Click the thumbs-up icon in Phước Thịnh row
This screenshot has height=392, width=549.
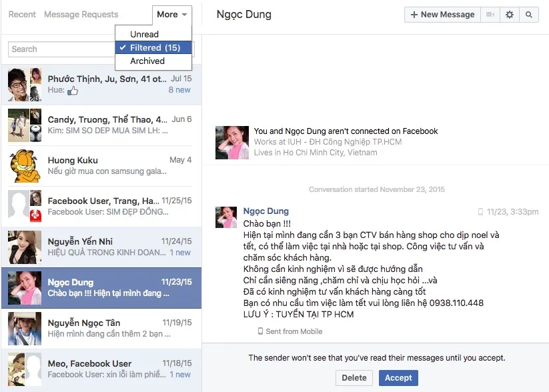pos(73,91)
